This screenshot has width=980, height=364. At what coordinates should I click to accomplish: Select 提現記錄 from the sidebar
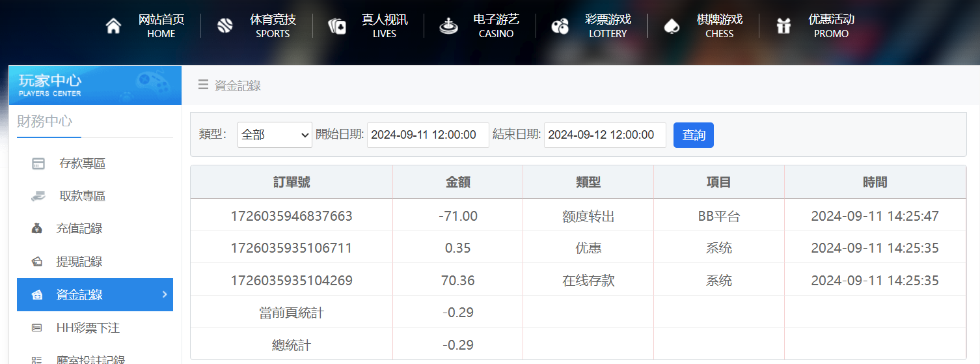click(79, 262)
